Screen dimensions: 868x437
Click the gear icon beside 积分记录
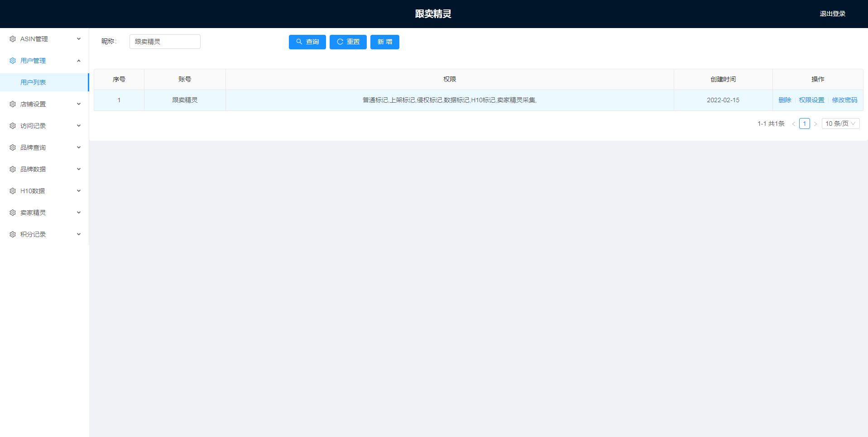click(x=13, y=234)
